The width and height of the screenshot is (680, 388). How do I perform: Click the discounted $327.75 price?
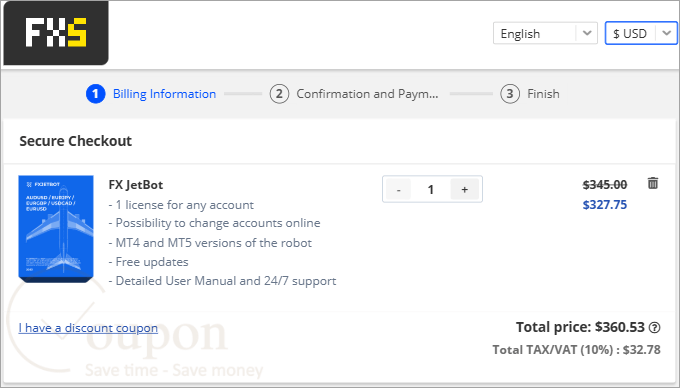coord(605,205)
